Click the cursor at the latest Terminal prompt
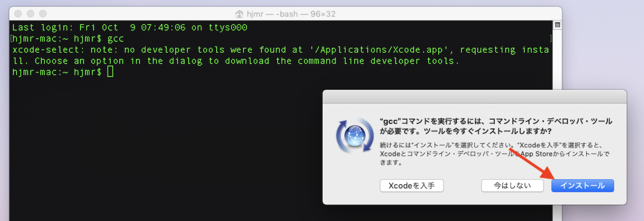Viewport: 644px width, 221px height. click(x=111, y=72)
